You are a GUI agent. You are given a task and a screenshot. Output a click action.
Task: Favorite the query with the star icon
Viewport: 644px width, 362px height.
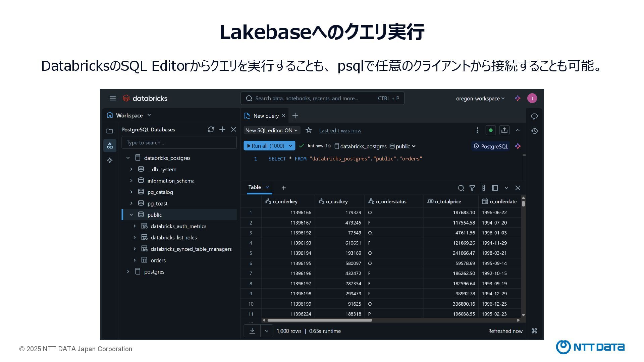click(x=309, y=130)
